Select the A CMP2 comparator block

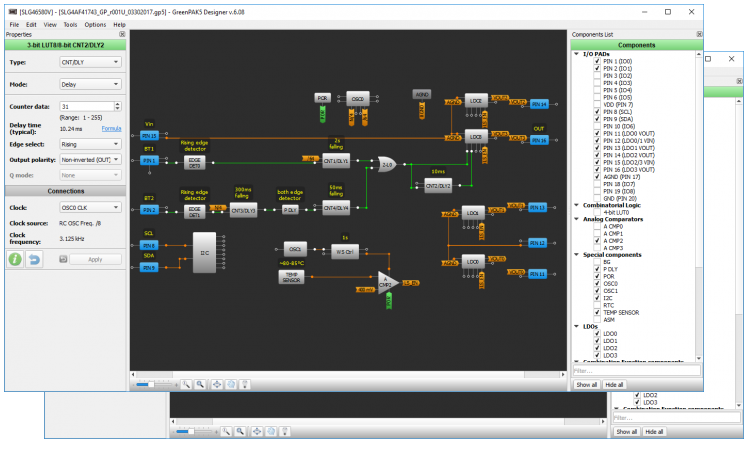click(386, 283)
